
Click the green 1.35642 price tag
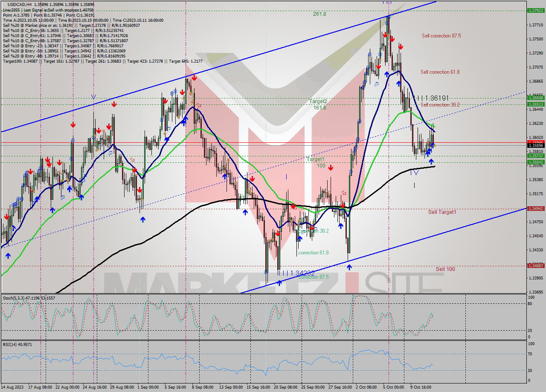tap(535, 162)
